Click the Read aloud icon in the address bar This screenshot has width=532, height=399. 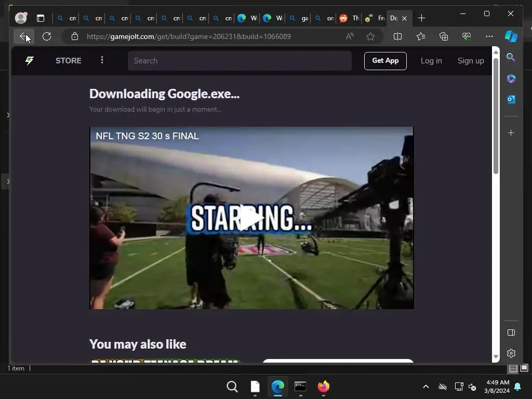click(x=350, y=36)
